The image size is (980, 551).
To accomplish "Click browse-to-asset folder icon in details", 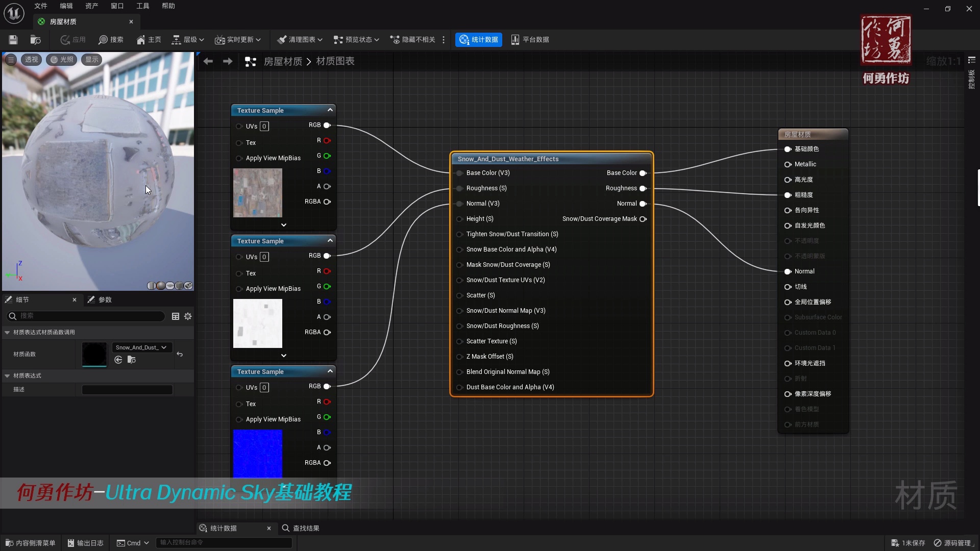I will pyautogui.click(x=131, y=360).
